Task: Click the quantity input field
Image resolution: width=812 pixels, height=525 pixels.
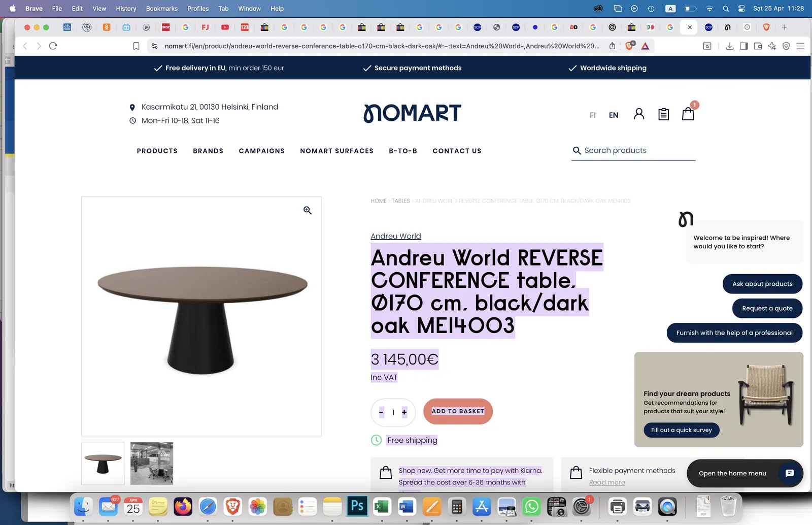Action: (393, 412)
